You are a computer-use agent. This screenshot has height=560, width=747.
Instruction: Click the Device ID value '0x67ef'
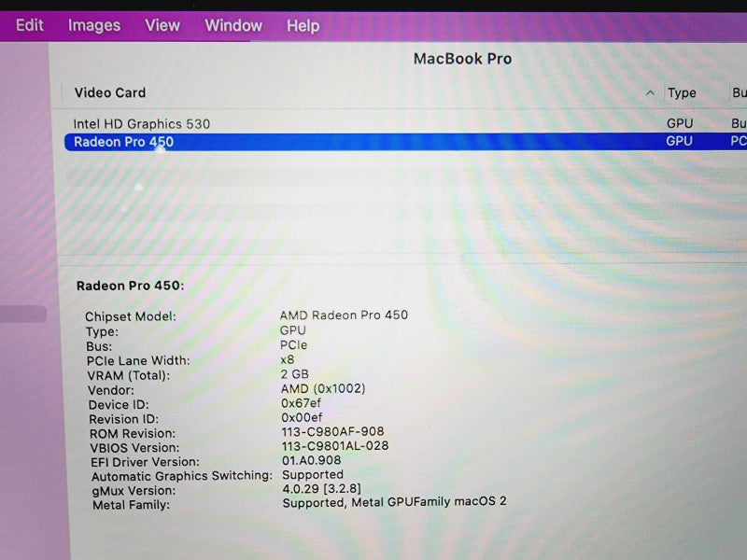coord(301,403)
